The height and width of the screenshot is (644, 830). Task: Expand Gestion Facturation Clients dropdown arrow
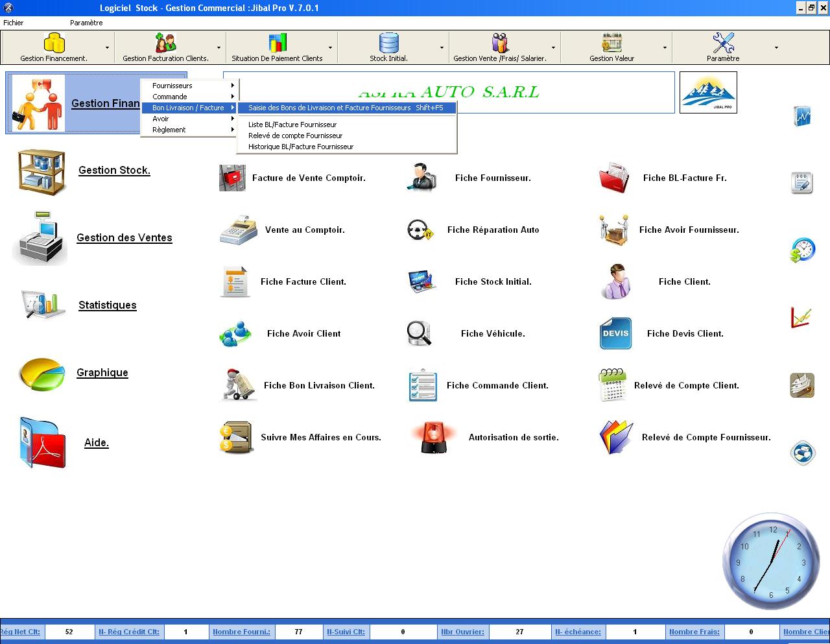tap(219, 47)
